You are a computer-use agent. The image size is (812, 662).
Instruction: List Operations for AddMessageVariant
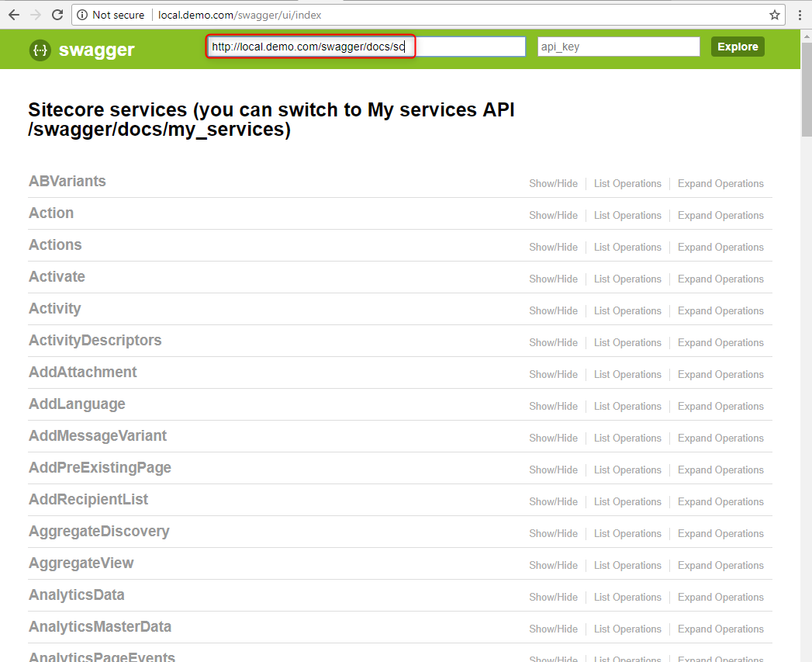[627, 438]
